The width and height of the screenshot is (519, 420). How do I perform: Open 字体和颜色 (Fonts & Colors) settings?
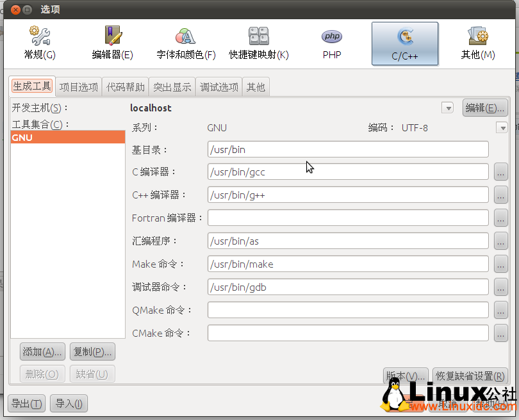click(x=186, y=43)
